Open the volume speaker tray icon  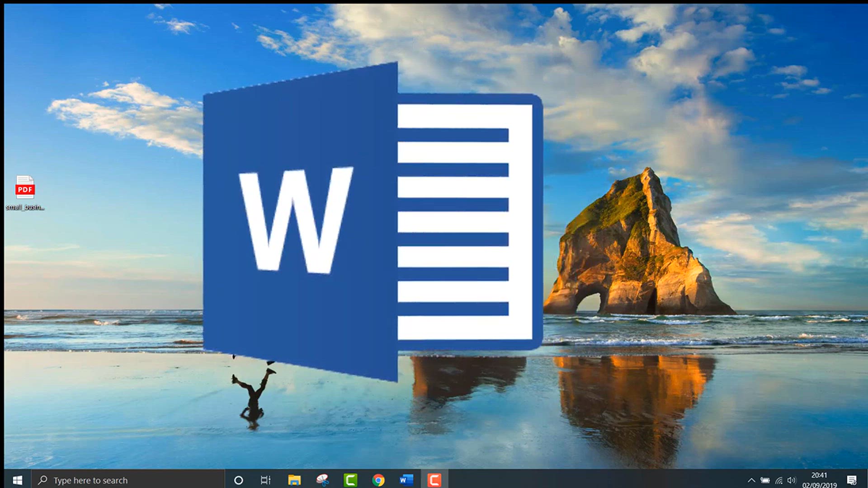[791, 480]
